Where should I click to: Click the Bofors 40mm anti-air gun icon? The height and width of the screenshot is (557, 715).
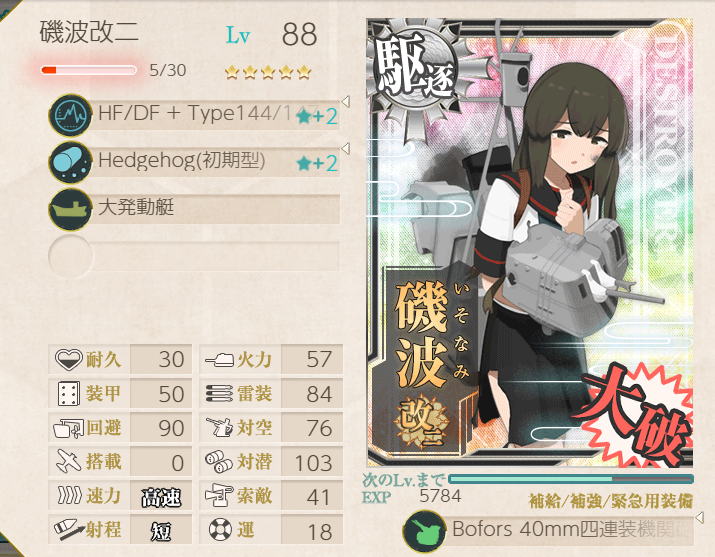(424, 531)
